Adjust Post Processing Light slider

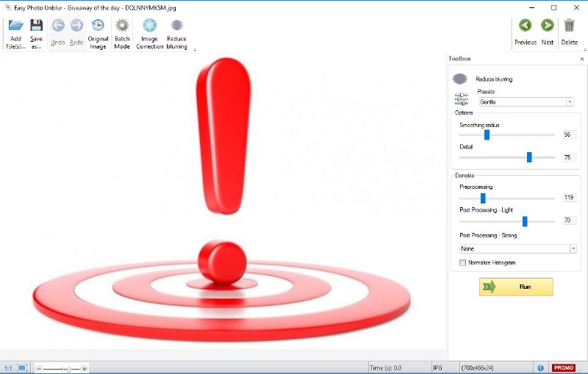(x=525, y=221)
